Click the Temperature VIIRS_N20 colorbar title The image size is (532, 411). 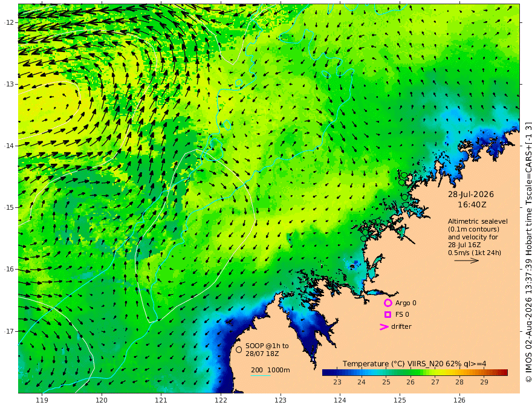pyautogui.click(x=414, y=363)
